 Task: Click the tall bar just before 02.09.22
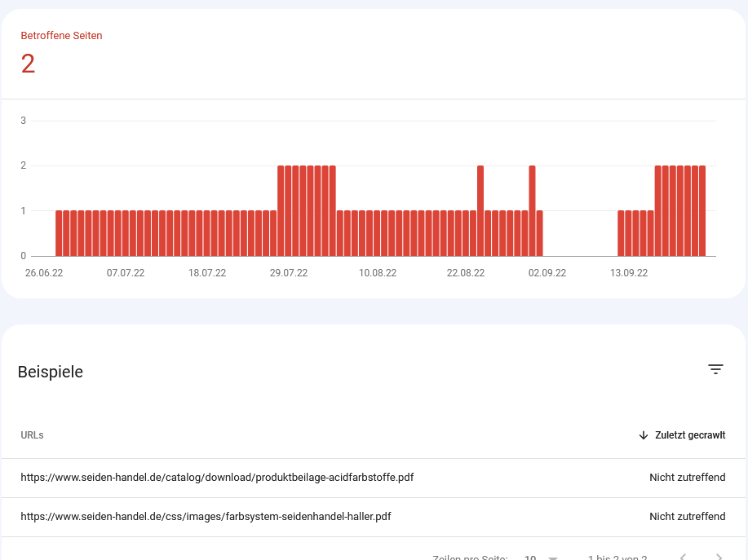point(532,211)
